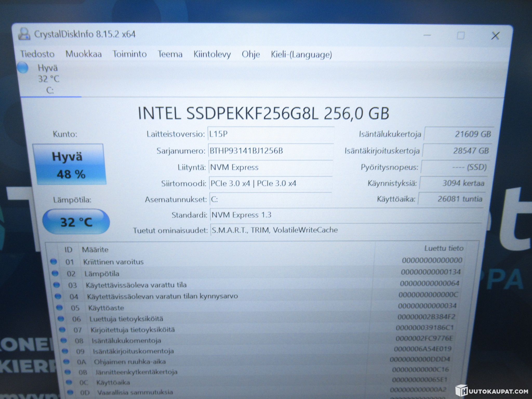Select the Jännitteenkytkentäkertoja attribute name
This screenshot has width=532, height=399.
tap(136, 372)
